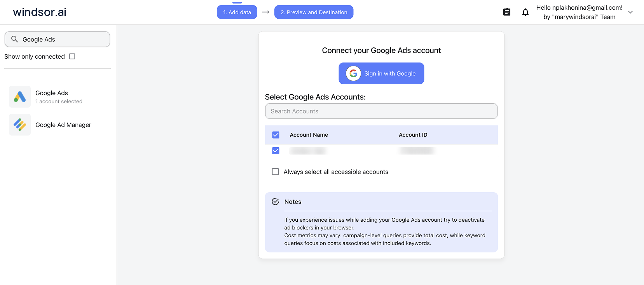Image resolution: width=644 pixels, height=285 pixels.
Task: Click Sign in with Google button
Action: (x=381, y=73)
